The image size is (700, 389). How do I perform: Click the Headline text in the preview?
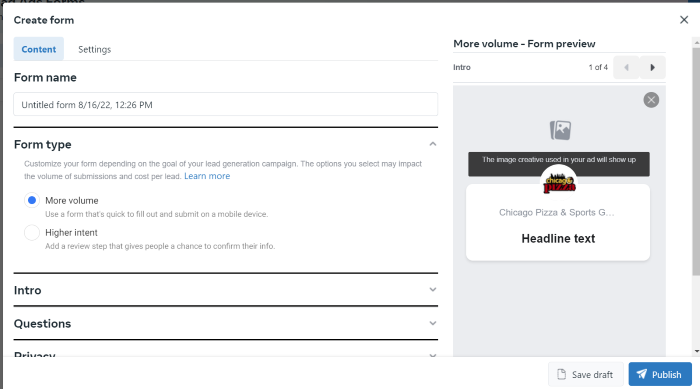click(558, 238)
